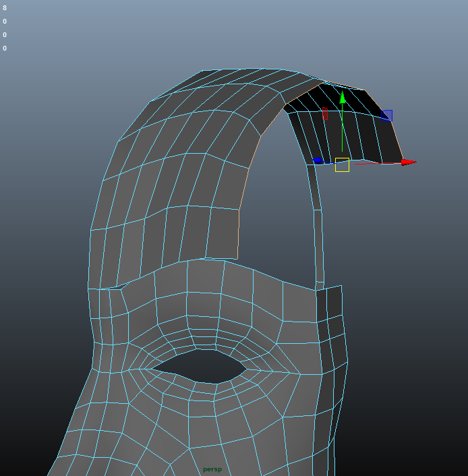The image size is (468, 476).
Task: Select the blue square plane handle
Action: [x=386, y=116]
